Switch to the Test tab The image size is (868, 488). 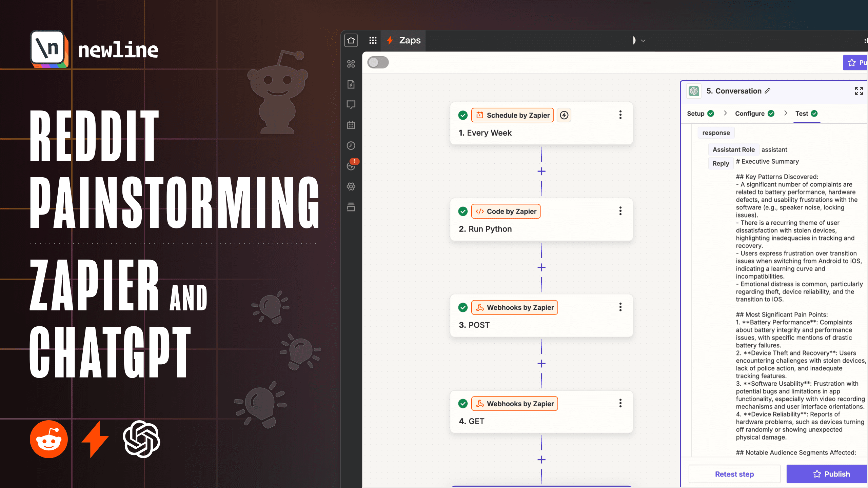click(x=807, y=114)
